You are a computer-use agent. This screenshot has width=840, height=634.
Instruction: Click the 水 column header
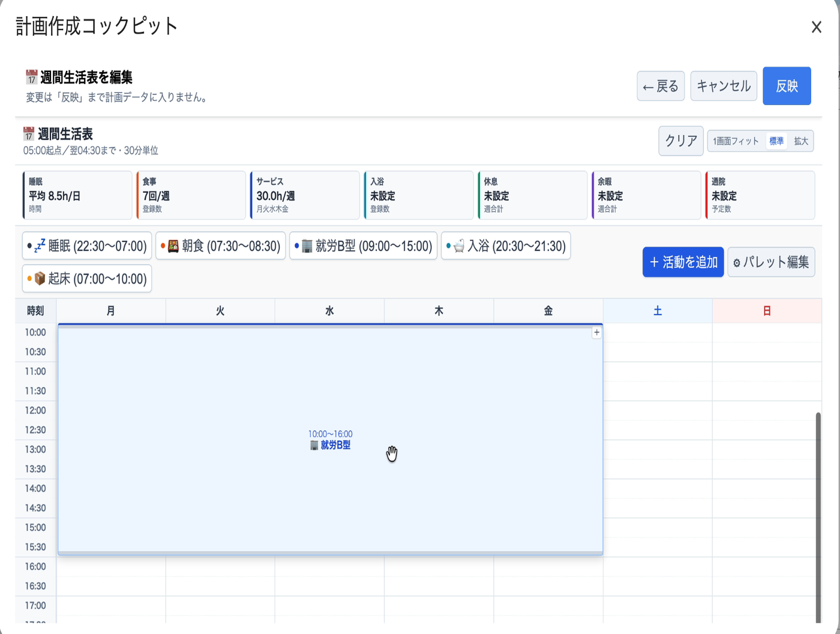click(329, 311)
